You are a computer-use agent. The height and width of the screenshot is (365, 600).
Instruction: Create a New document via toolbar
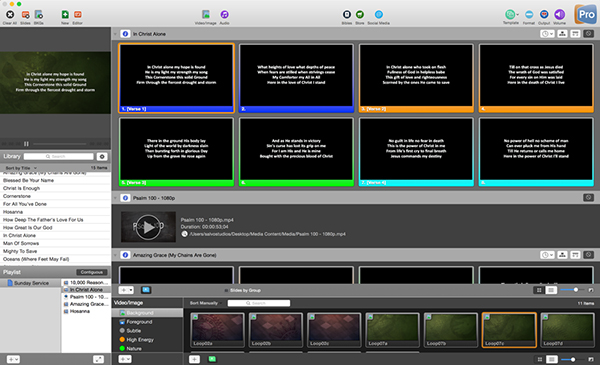[65, 15]
